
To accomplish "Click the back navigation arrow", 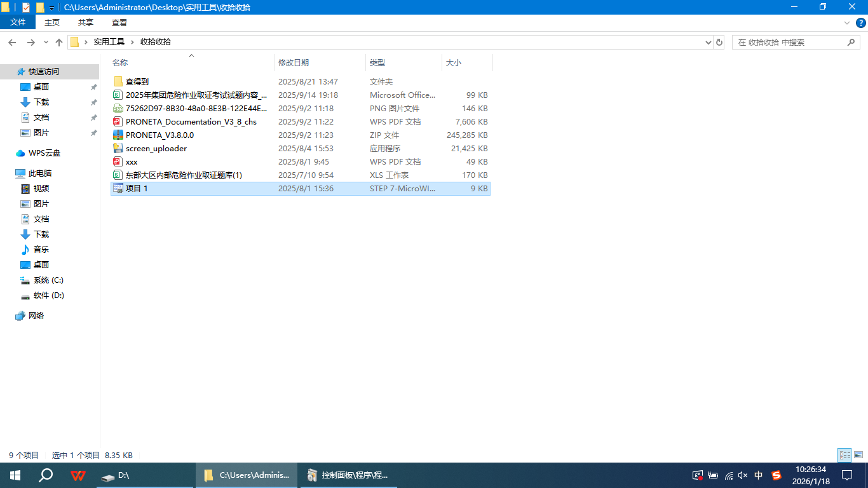I will [x=12, y=42].
